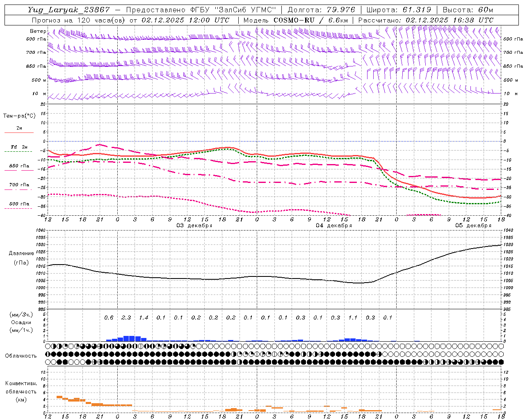This screenshot has height=420, width=525.
Task: Click the 'Осадки' precipitation label
Action: point(21,322)
